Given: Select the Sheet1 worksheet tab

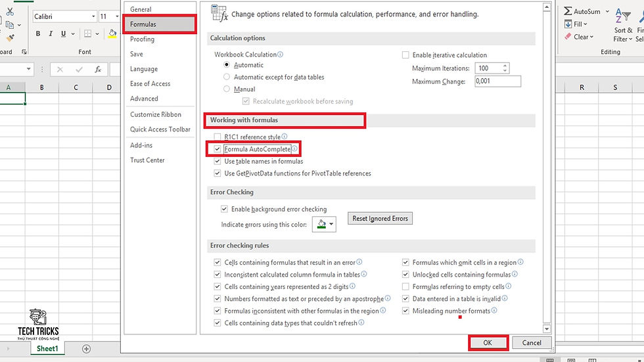Looking at the screenshot, I should (x=47, y=348).
